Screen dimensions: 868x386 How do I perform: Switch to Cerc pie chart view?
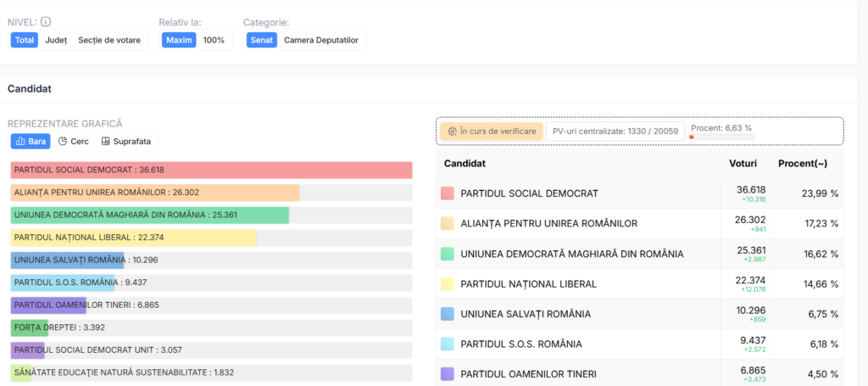click(74, 142)
